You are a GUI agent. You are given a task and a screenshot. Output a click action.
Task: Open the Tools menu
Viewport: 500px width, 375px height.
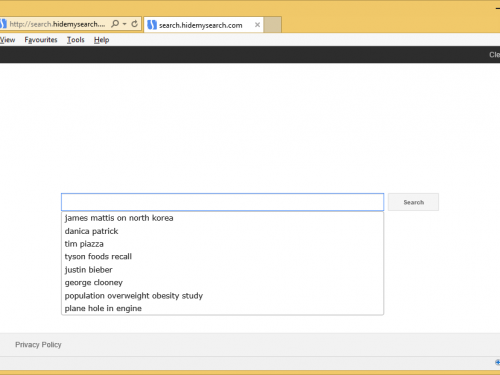click(76, 40)
